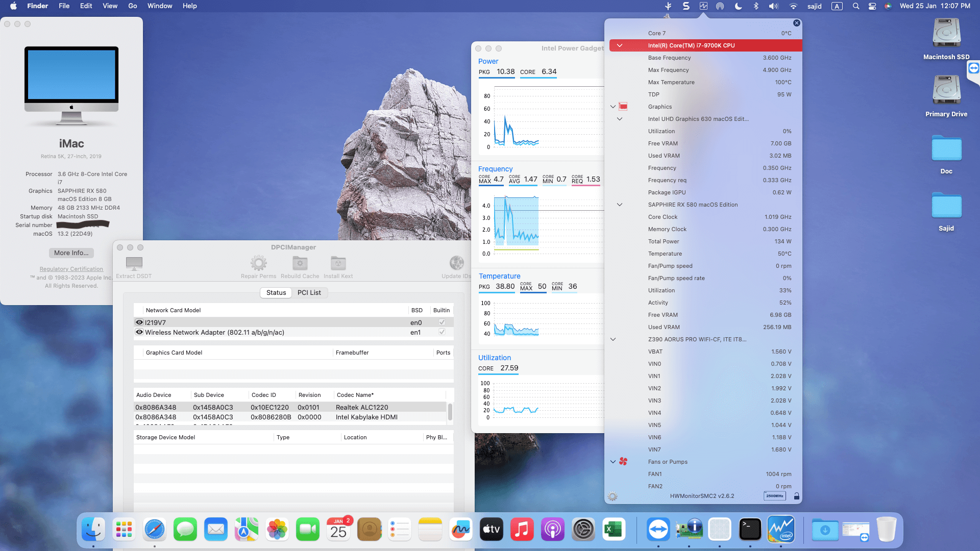Click date and time in menu bar
The image size is (980, 551).
(935, 6)
